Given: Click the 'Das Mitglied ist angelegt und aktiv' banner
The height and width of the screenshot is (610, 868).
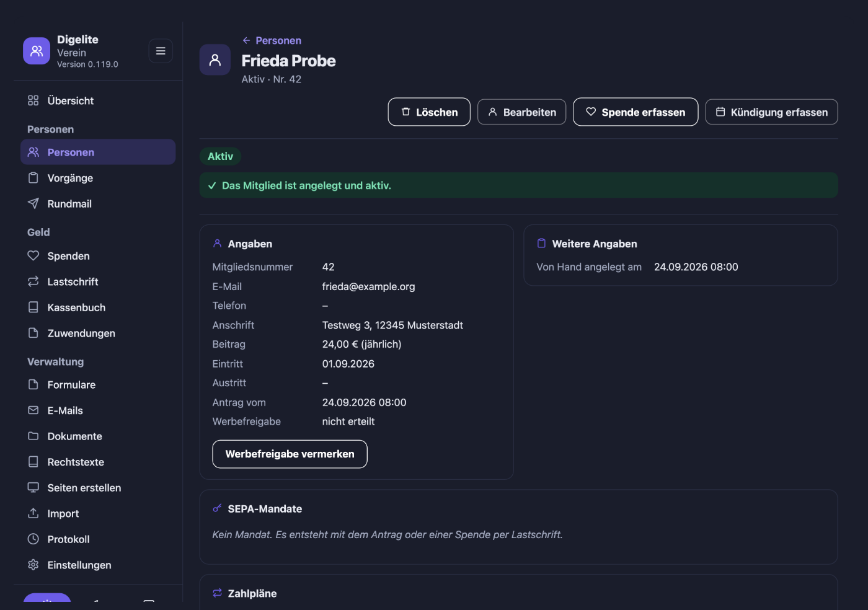Looking at the screenshot, I should pyautogui.click(x=518, y=185).
